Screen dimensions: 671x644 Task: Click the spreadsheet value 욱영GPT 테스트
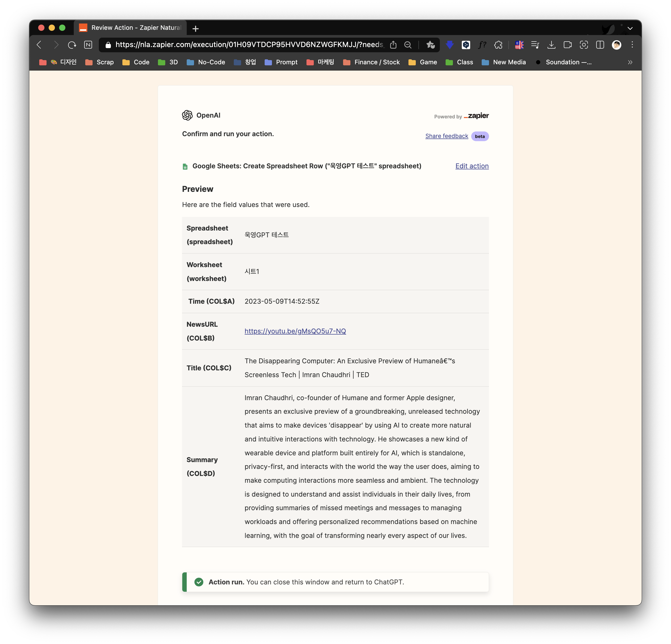pos(266,235)
